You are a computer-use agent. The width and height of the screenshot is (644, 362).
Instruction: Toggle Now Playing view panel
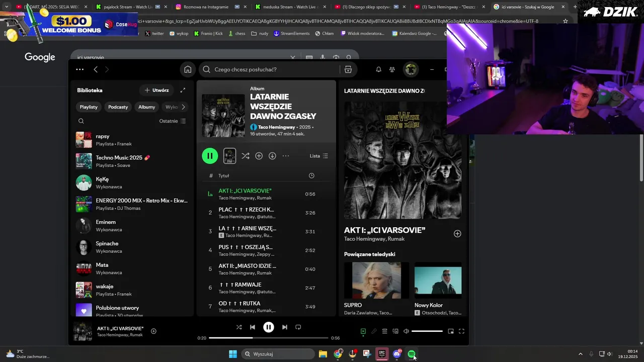coord(363,331)
